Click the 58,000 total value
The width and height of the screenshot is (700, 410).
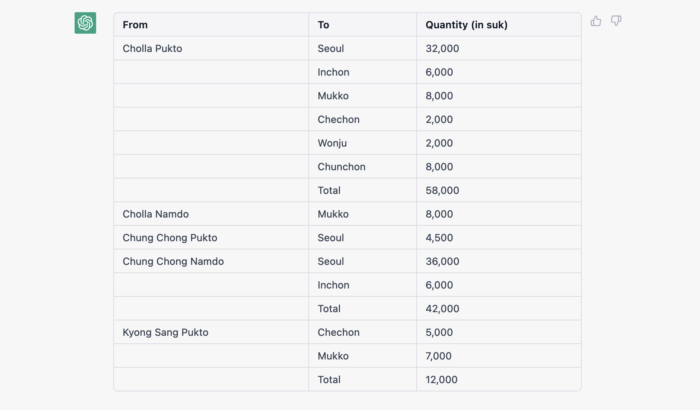(x=442, y=191)
